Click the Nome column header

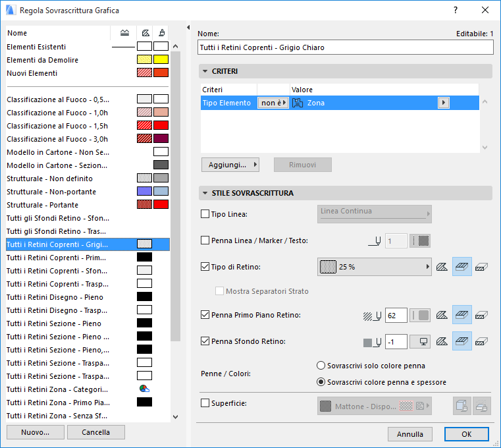[58, 33]
